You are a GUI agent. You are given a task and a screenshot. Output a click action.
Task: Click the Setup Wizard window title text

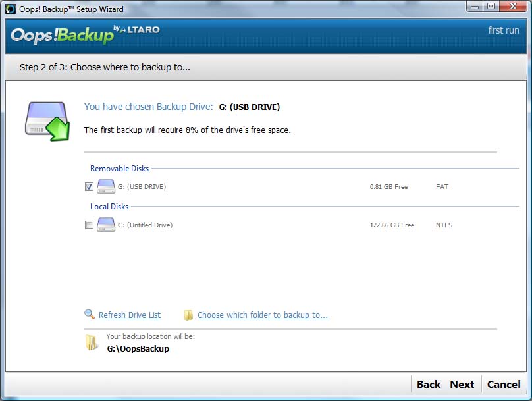[71, 9]
